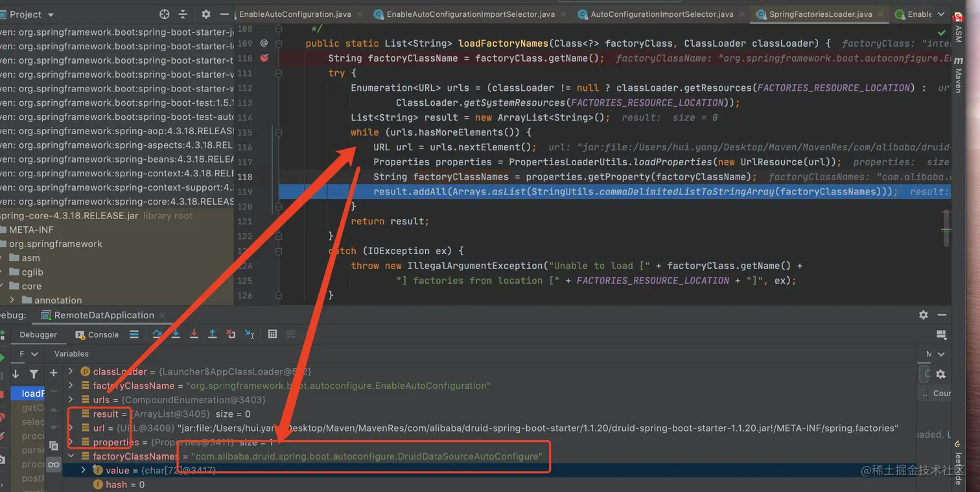The width and height of the screenshot is (980, 492).
Task: Click Drop Frame debug icon
Action: [231, 334]
